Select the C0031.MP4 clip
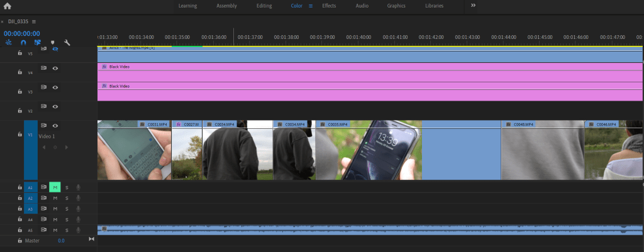The width and height of the screenshot is (644, 252). [x=135, y=150]
